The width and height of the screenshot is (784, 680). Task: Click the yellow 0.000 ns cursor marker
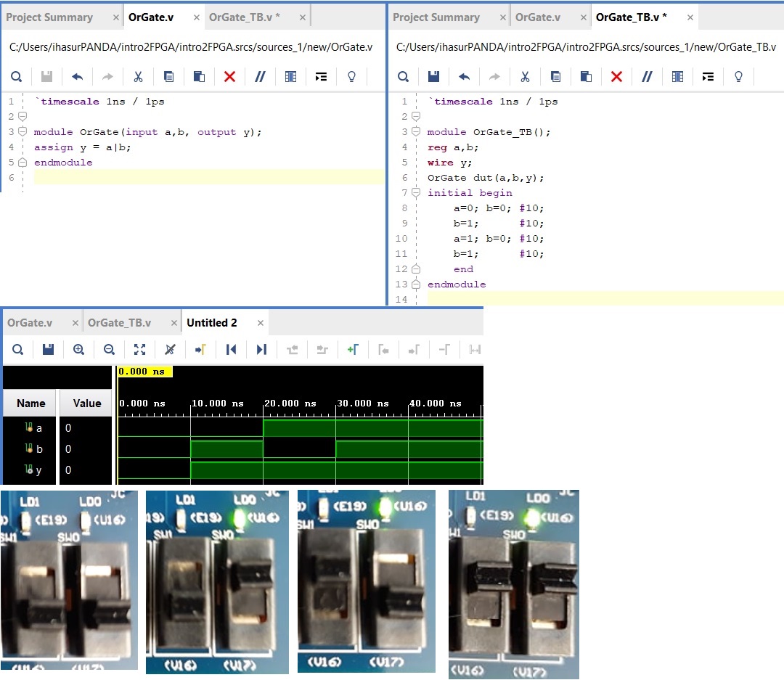click(145, 372)
